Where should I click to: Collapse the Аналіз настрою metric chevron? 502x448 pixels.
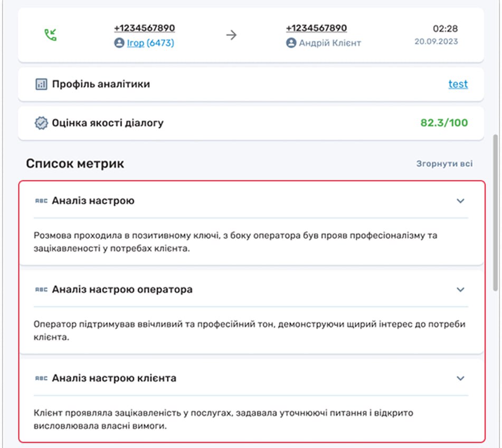pyautogui.click(x=460, y=201)
